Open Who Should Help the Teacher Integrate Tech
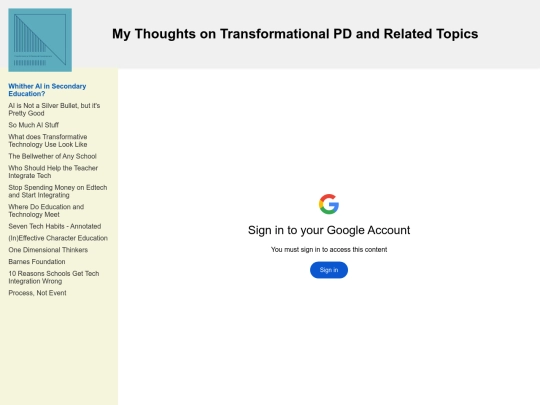 coord(53,172)
